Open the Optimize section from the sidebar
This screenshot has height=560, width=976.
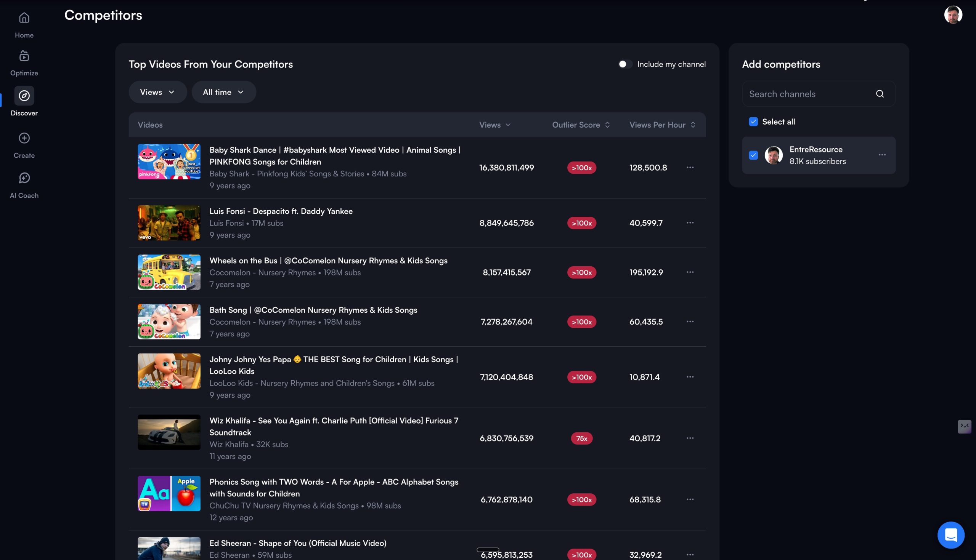point(24,56)
